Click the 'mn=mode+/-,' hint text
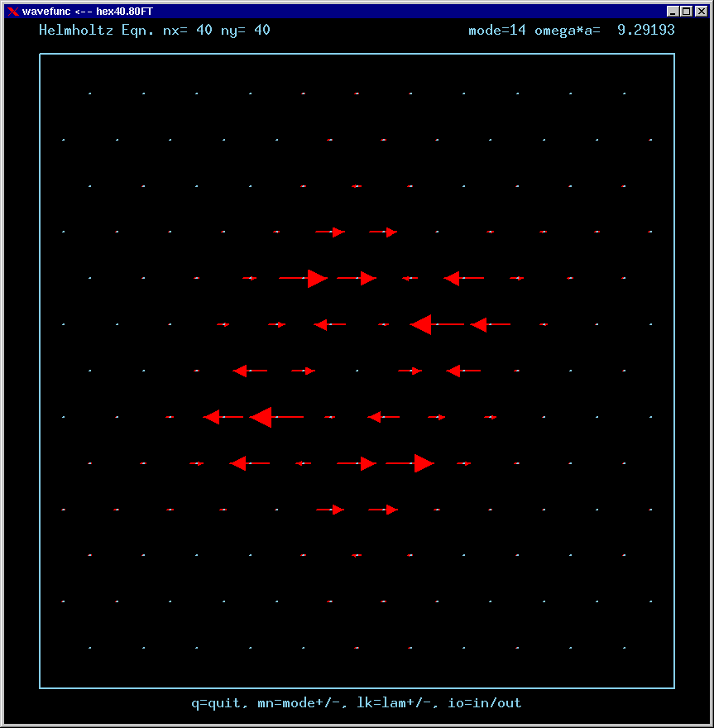 (x=302, y=703)
